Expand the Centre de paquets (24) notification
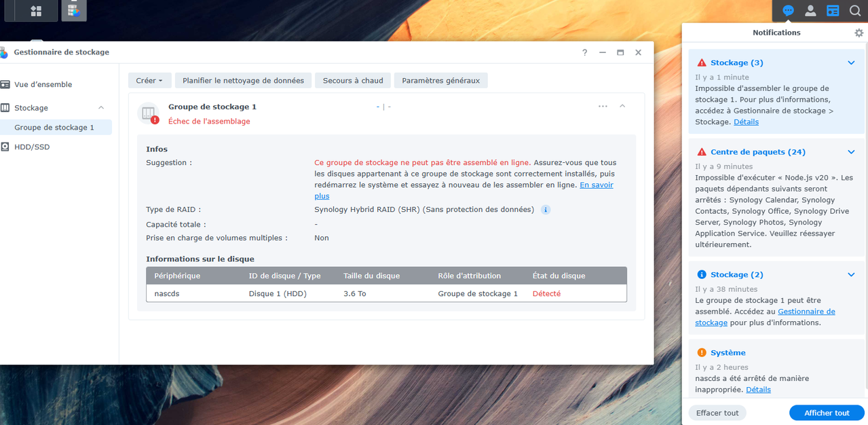The width and height of the screenshot is (868, 425). coord(851,153)
